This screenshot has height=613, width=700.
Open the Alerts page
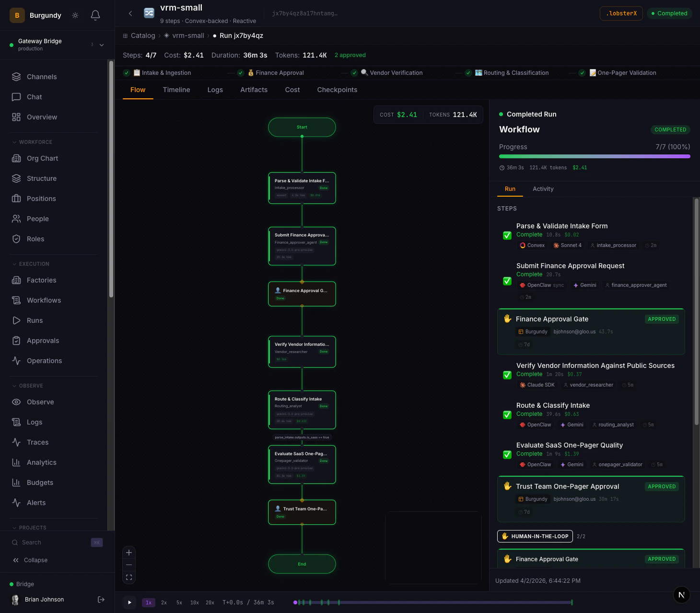pos(35,503)
